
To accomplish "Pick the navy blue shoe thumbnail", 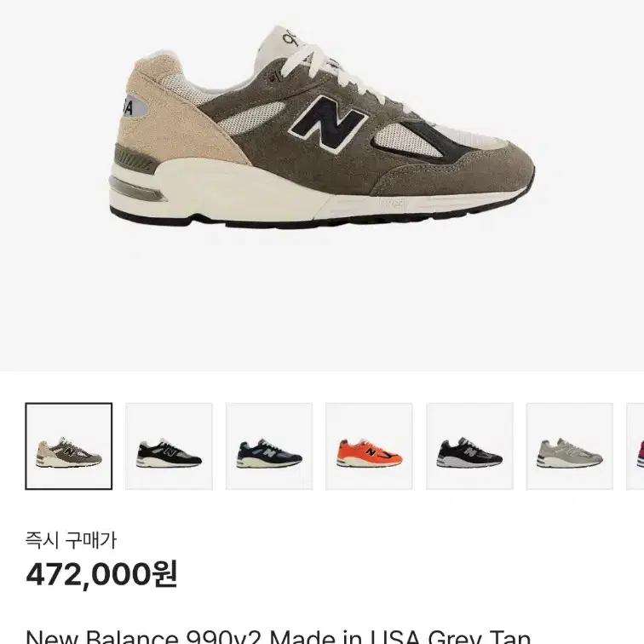I will click(269, 446).
